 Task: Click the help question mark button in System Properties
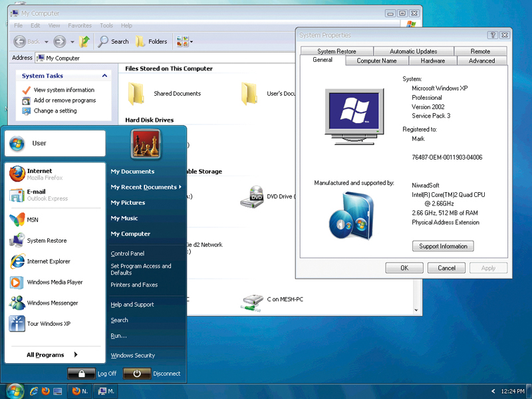tap(493, 35)
